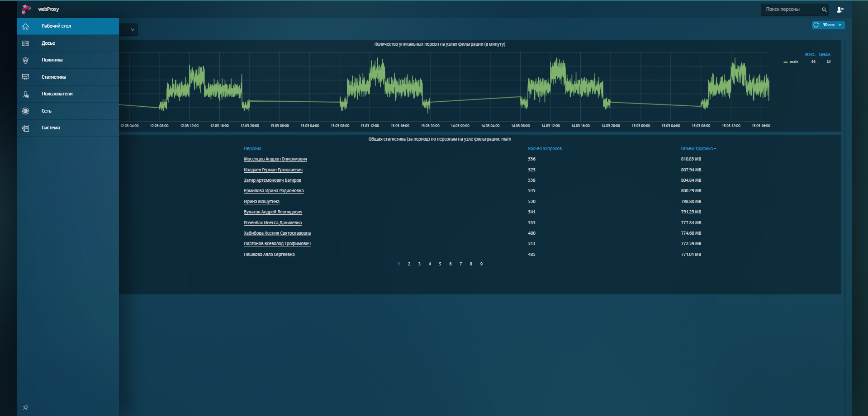
Task: Go to page 2 of the table
Action: pyautogui.click(x=409, y=264)
